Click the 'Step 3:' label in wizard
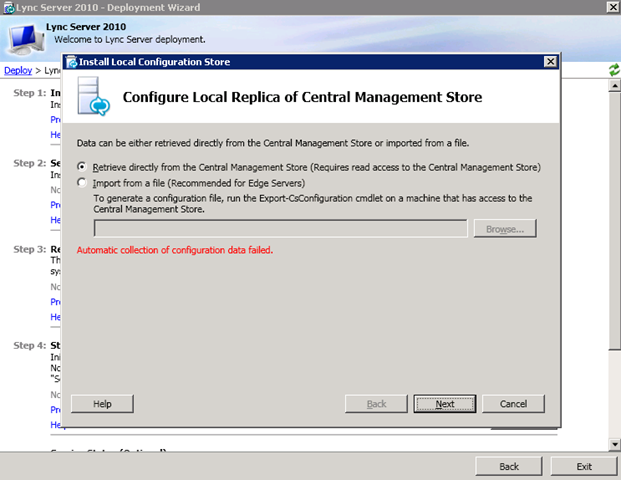 click(x=30, y=249)
